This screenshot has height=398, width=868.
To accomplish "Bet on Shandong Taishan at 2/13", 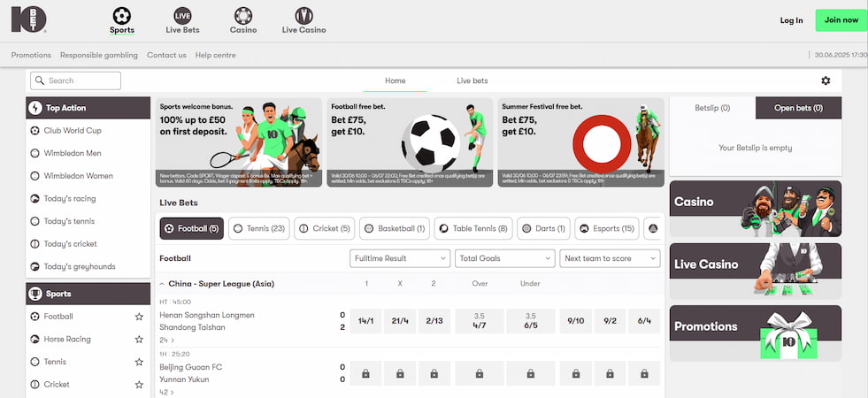I will pos(434,321).
